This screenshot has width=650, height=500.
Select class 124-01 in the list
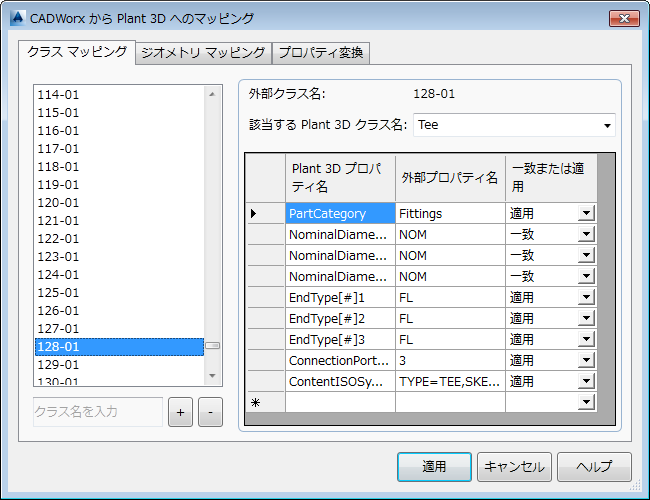click(119, 274)
